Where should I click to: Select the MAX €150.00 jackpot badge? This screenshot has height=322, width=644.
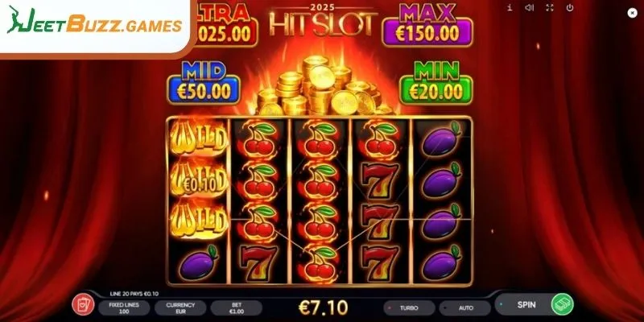click(427, 26)
